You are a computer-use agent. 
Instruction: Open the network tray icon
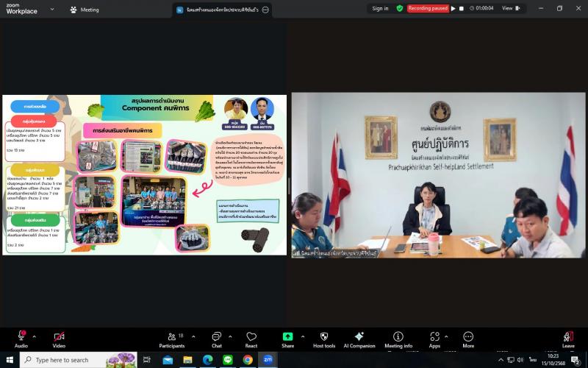(510, 360)
